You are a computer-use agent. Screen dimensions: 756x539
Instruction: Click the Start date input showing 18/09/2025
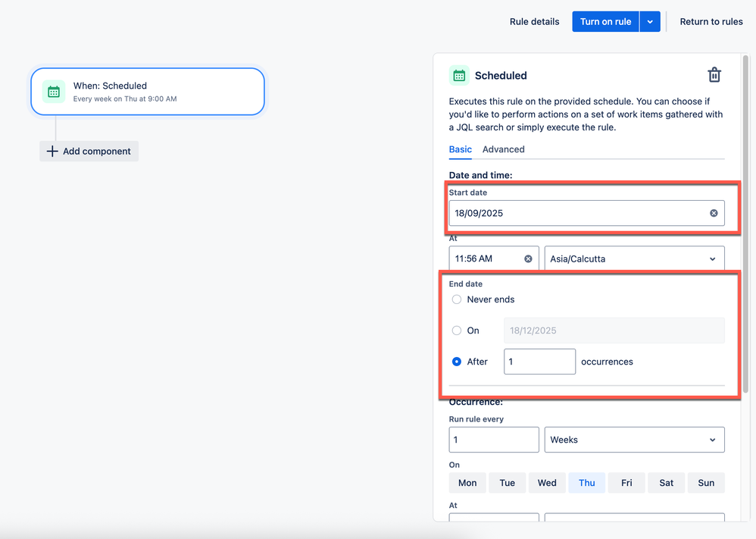click(586, 213)
